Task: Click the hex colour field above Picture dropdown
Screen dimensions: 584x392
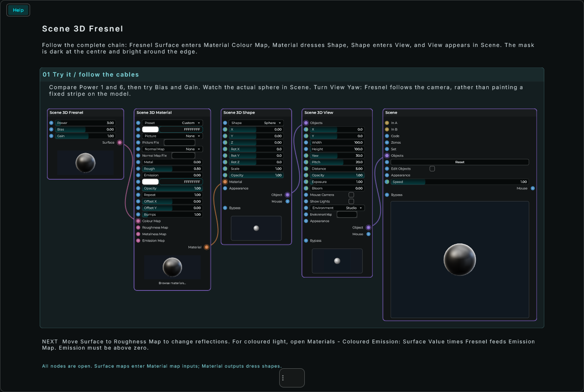Action: pyautogui.click(x=181, y=129)
